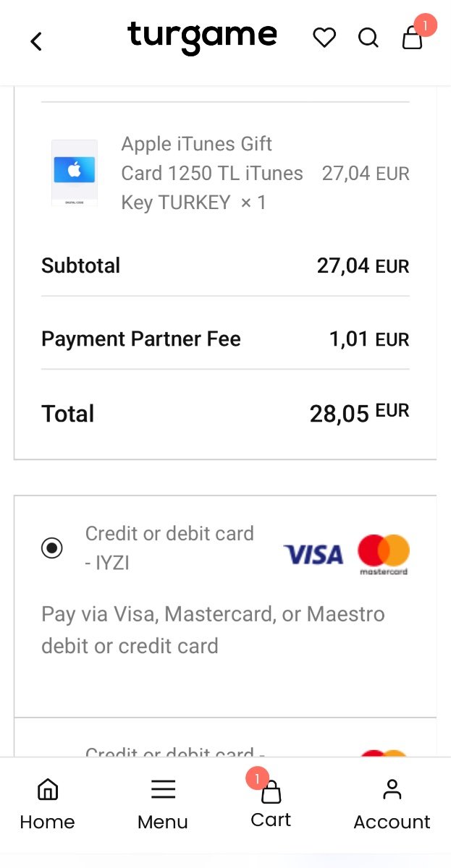
Task: Open search with the magnifier icon
Action: (368, 38)
